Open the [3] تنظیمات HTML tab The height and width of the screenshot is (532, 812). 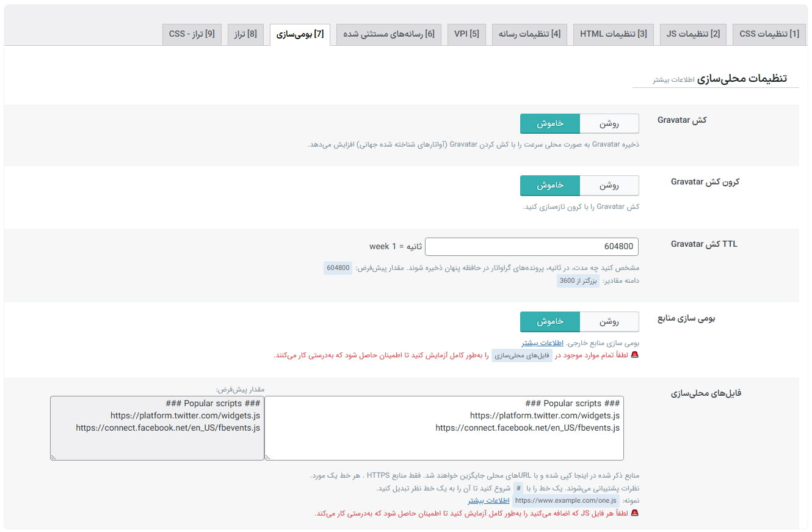613,34
